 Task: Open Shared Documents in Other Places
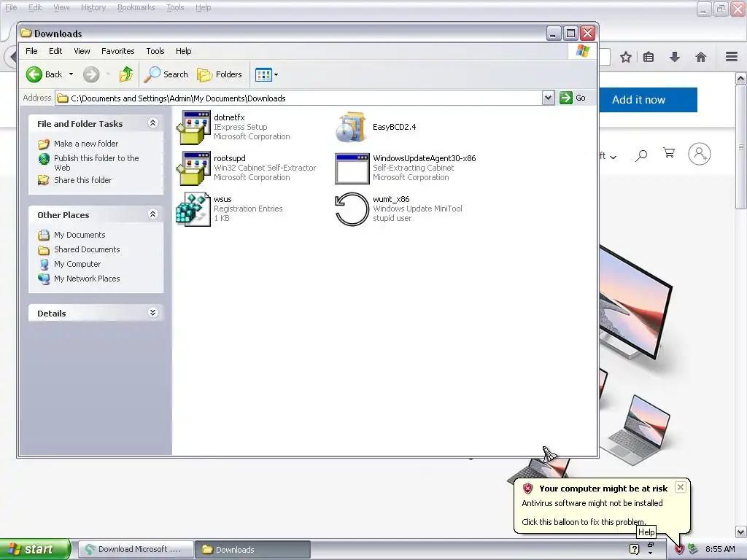tap(87, 249)
